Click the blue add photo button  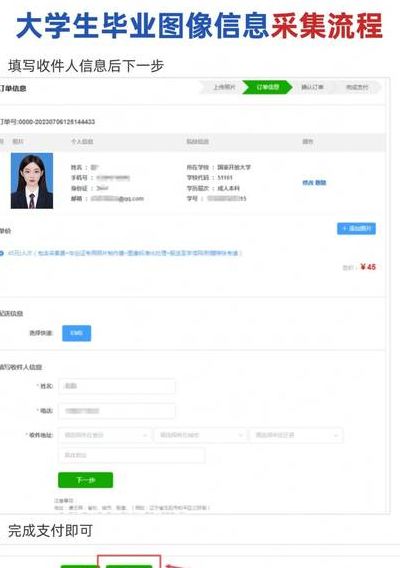(x=356, y=229)
